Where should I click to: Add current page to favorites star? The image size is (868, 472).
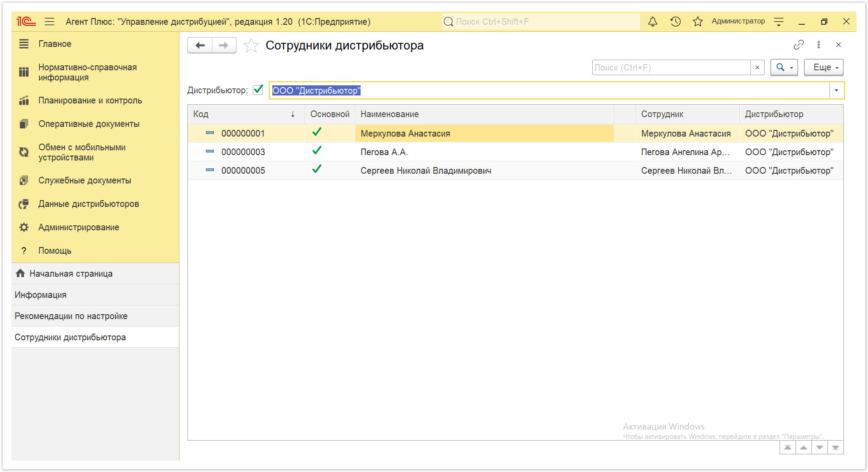click(251, 45)
